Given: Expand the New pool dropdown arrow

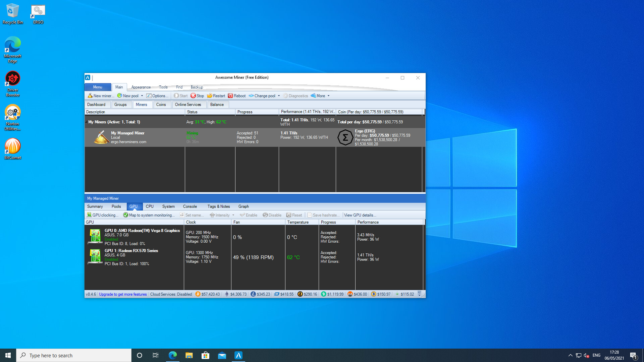Looking at the screenshot, I should coord(142,96).
